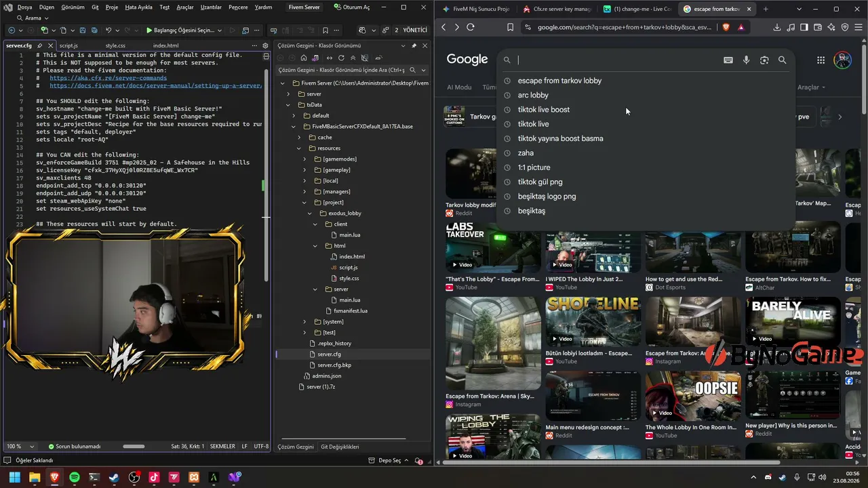Click the Windows Start button
This screenshot has width=868, height=488.
[14, 477]
